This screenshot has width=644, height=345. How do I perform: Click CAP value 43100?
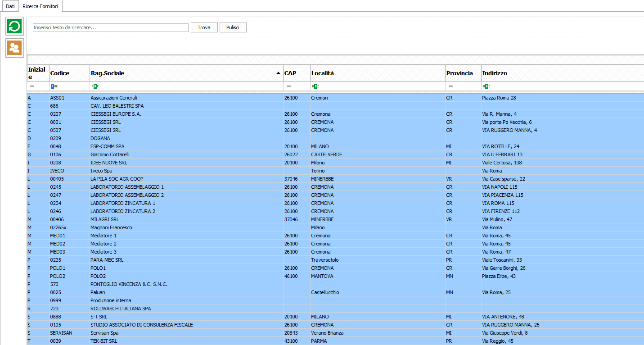pyautogui.click(x=297, y=341)
